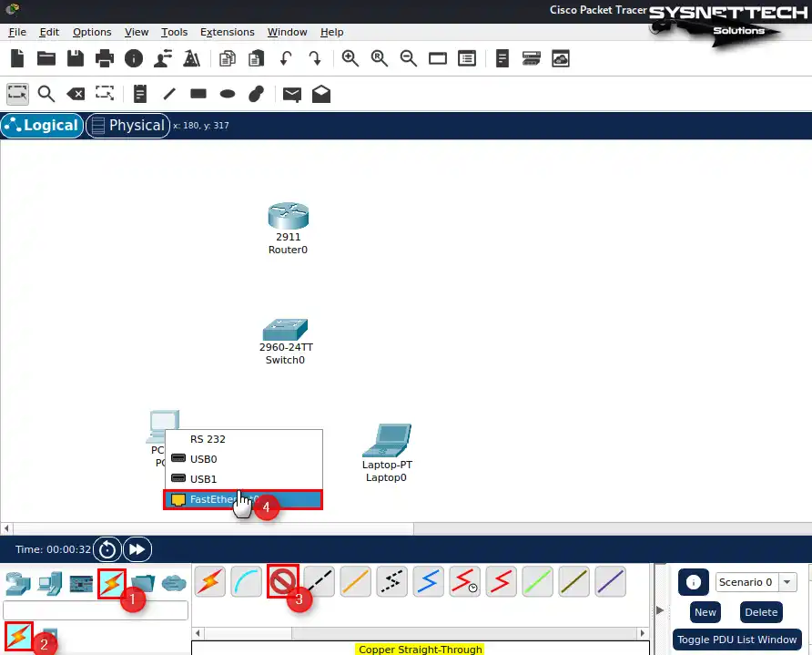Expand the PDU panel arrow

pyautogui.click(x=660, y=610)
